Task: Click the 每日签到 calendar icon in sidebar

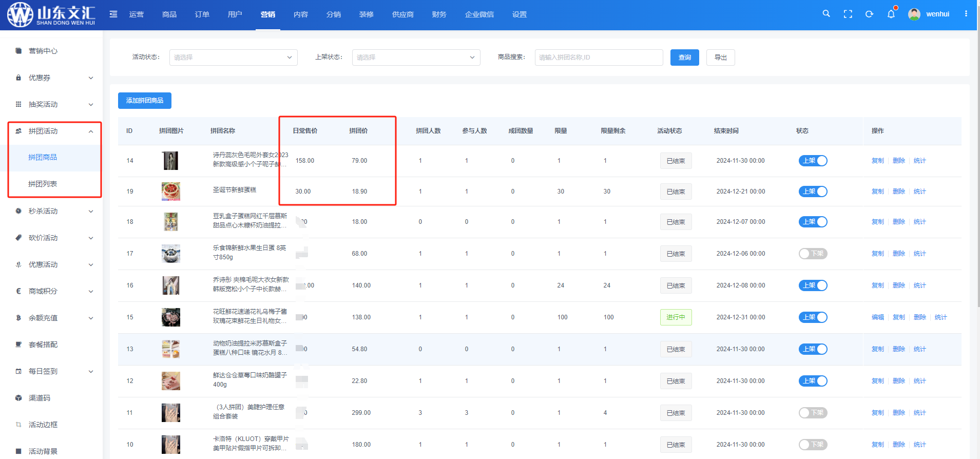Action: tap(18, 371)
